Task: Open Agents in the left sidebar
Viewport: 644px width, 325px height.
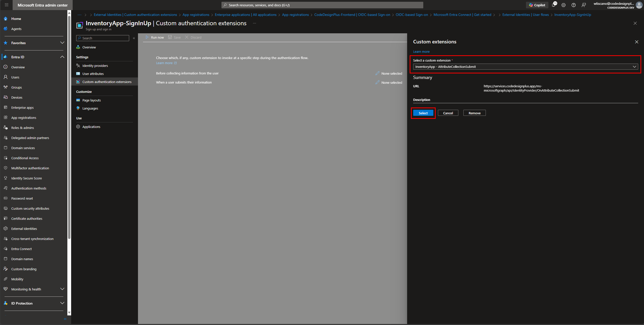Action: [16, 29]
